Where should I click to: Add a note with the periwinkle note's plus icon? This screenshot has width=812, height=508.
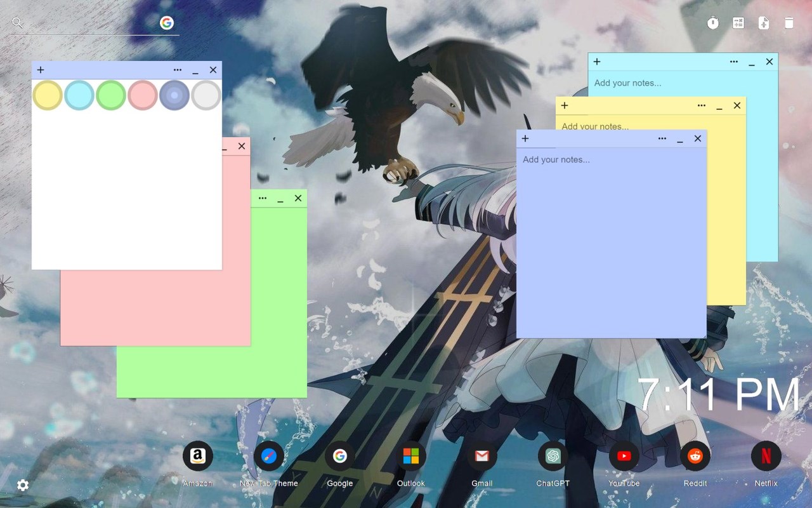[x=525, y=138]
